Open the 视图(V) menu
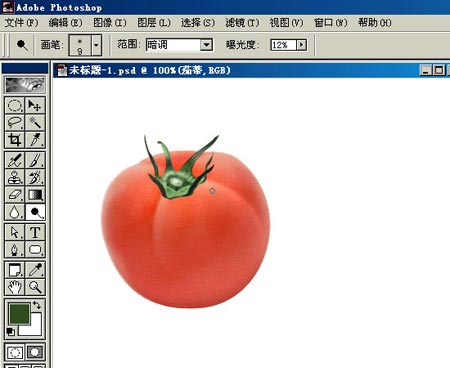This screenshot has height=368, width=450. coord(286,23)
